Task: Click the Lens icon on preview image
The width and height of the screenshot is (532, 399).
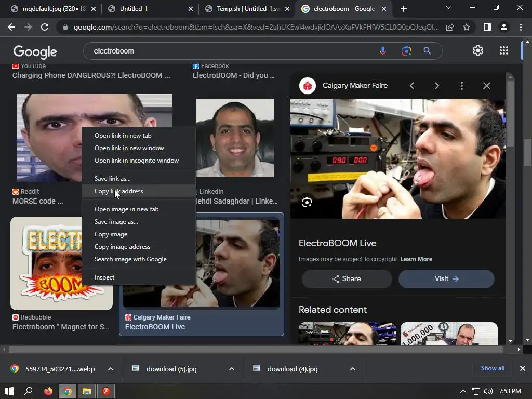Action: (x=307, y=203)
